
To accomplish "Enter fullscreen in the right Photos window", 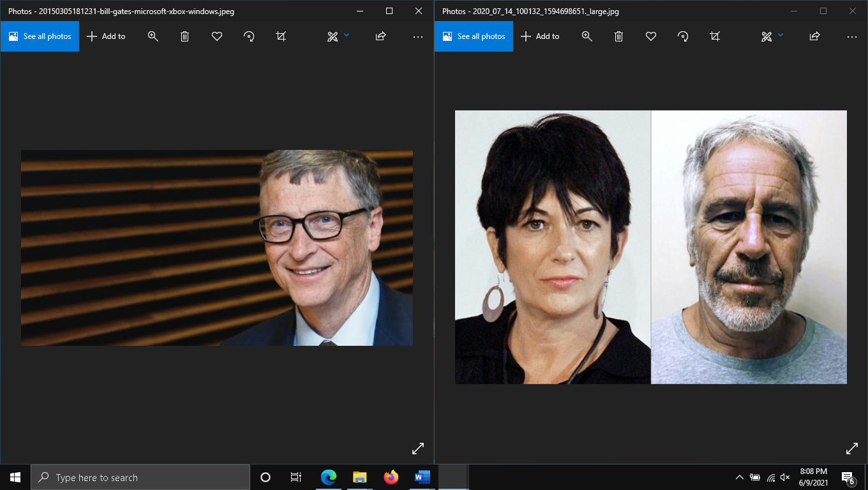I will tap(852, 449).
